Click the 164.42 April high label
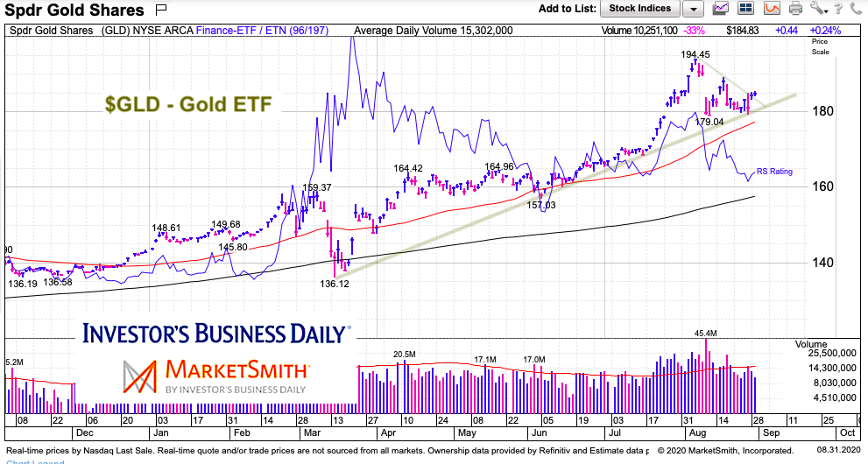 (x=408, y=168)
